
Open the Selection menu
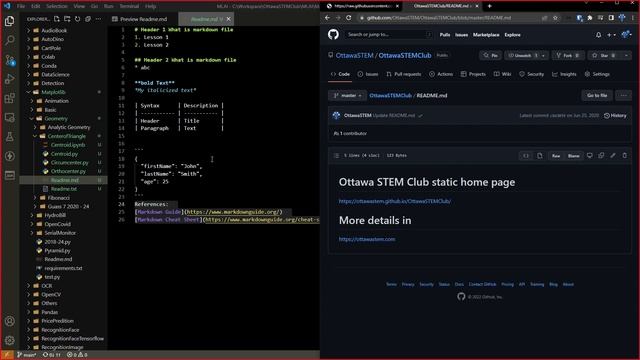[56, 6]
